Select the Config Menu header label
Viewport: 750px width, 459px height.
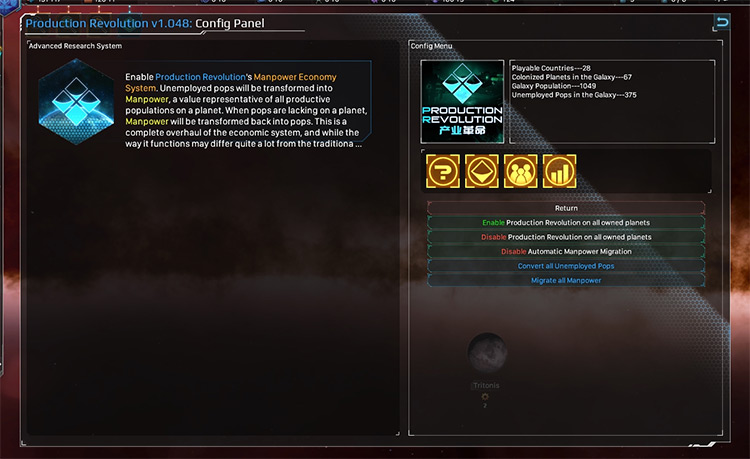(x=431, y=46)
